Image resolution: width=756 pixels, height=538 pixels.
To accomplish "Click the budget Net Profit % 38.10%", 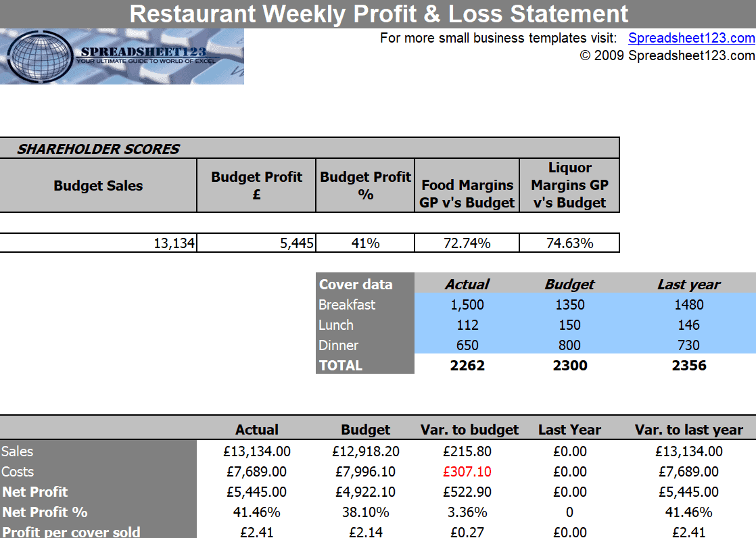I will point(365,512).
